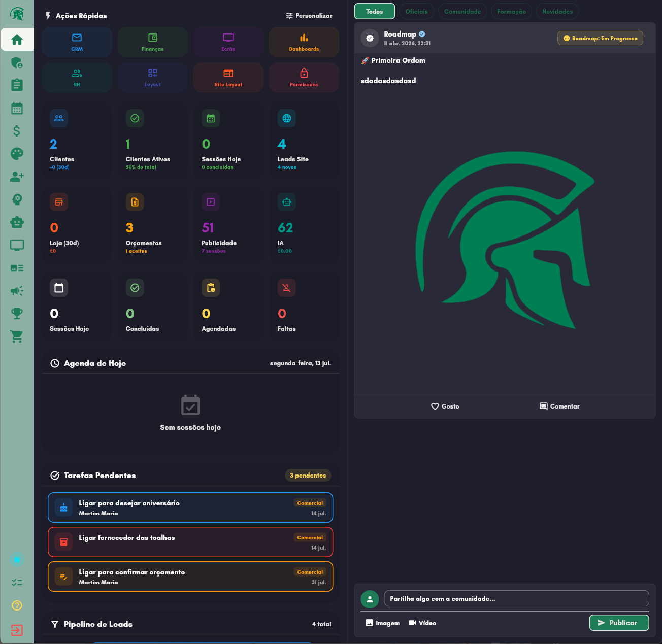Open the checklist icon in the sidebar
Viewport: 662px width, 644px height.
pos(17,583)
